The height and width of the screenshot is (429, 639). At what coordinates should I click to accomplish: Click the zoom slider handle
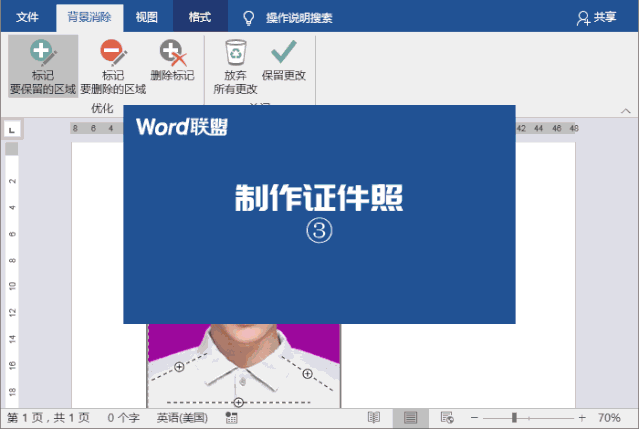(x=514, y=418)
